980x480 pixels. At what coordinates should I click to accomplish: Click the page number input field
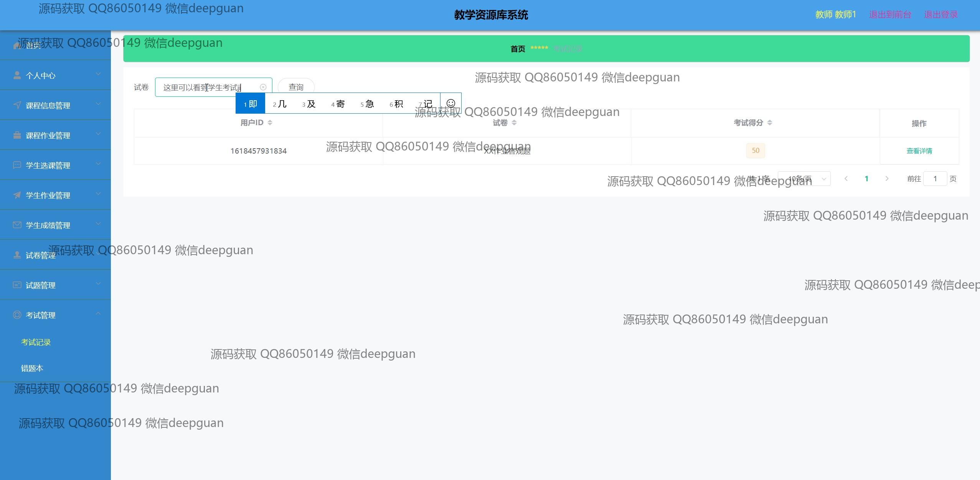coord(935,179)
